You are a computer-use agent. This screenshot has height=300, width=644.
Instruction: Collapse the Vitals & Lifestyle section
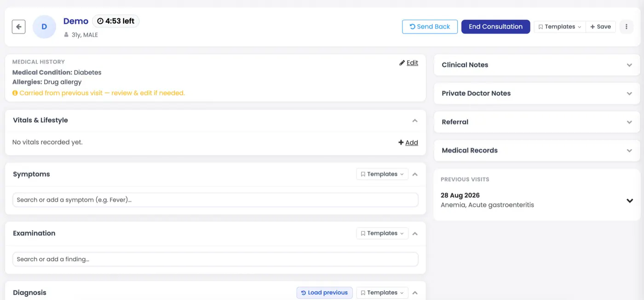[415, 121]
